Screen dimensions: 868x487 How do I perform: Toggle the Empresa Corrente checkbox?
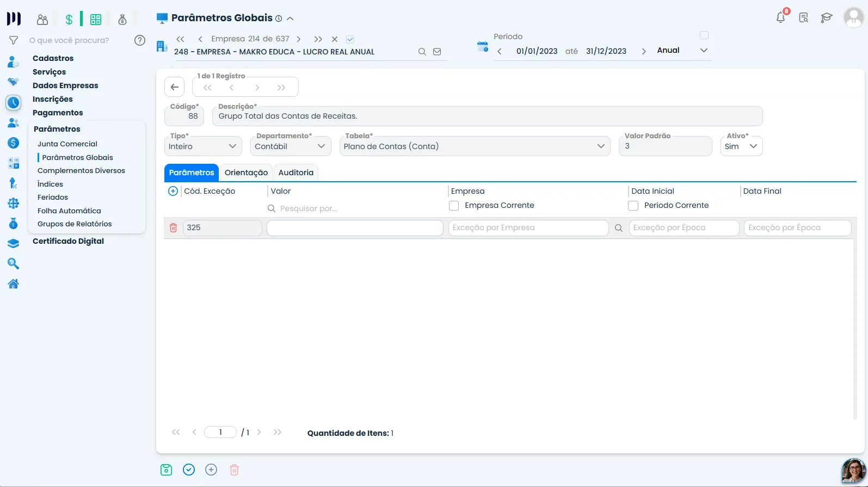coord(454,206)
